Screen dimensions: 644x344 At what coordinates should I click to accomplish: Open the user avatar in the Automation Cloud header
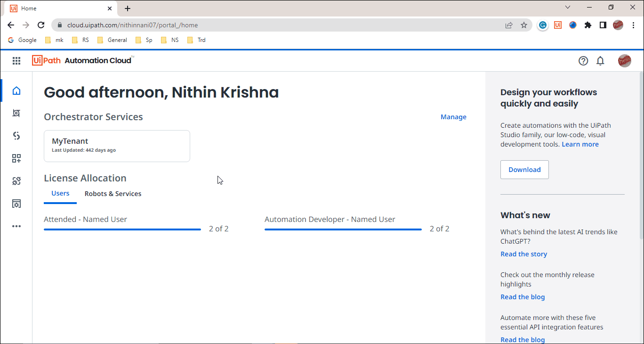click(625, 61)
